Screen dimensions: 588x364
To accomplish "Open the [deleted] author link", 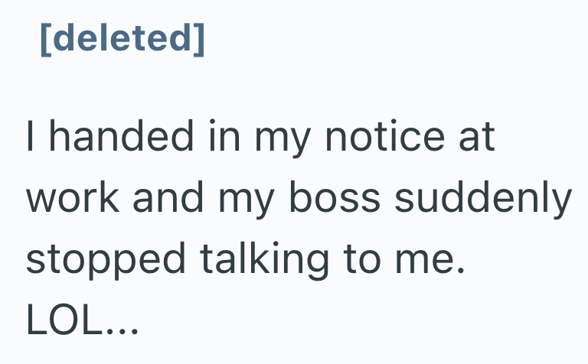I will click(122, 40).
